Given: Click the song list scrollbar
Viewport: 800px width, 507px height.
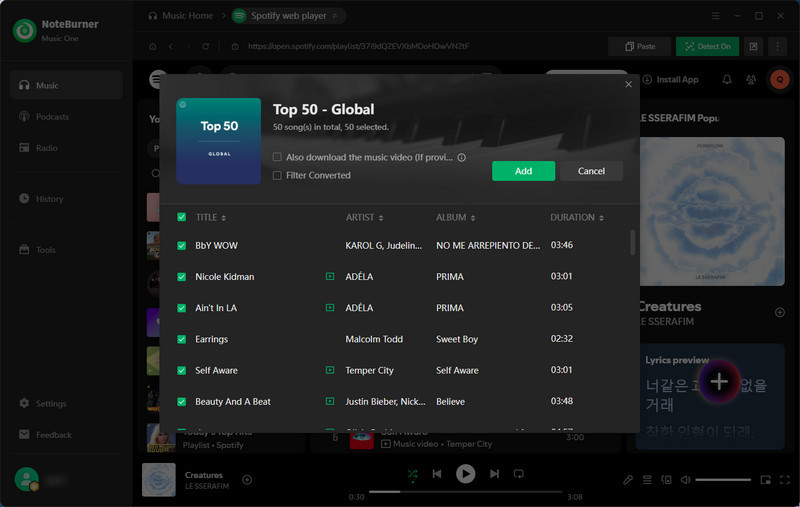Looking at the screenshot, I should click(633, 242).
